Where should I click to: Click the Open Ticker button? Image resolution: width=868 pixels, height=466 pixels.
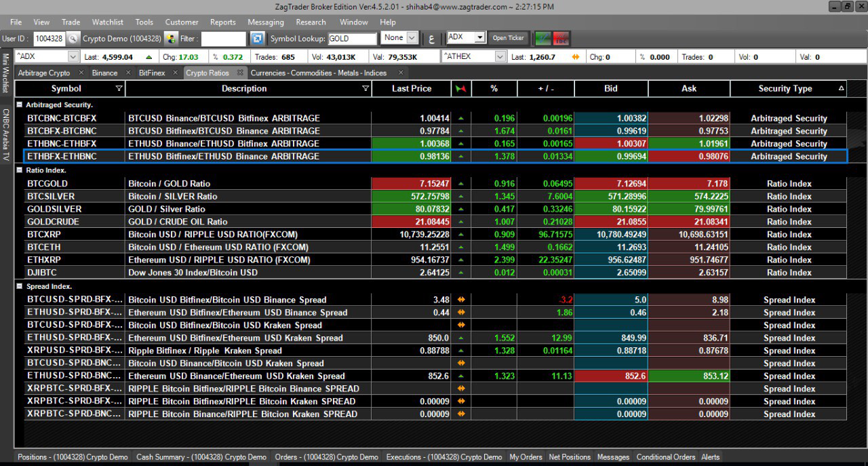(x=509, y=38)
